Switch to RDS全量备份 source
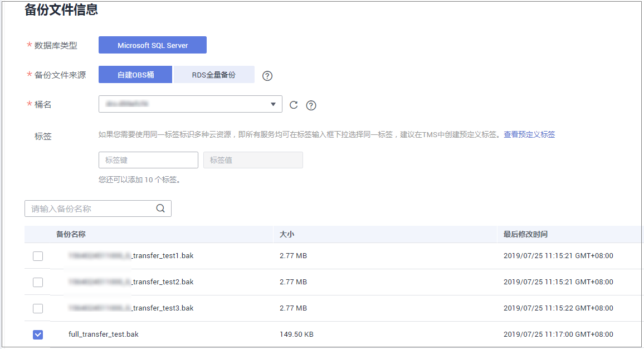644x349 pixels. tap(214, 75)
